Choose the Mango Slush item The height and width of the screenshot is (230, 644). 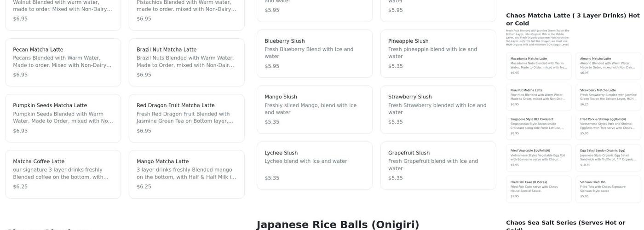pyautogui.click(x=314, y=109)
